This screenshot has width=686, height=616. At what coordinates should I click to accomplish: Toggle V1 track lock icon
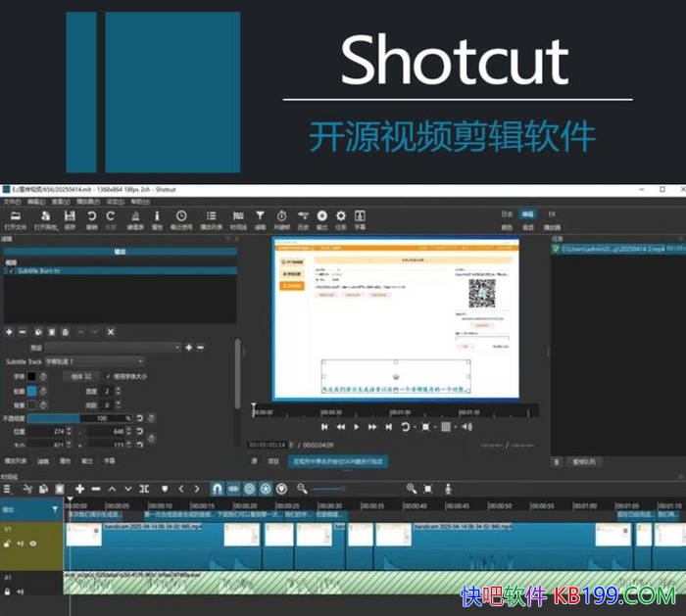[7, 544]
